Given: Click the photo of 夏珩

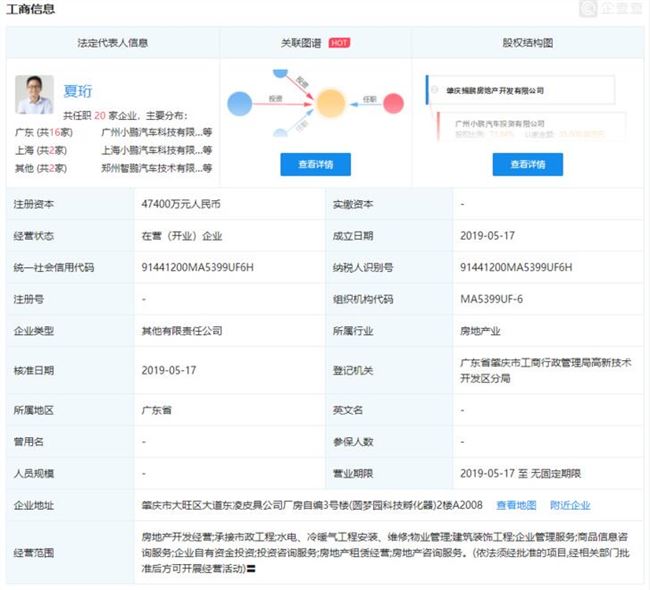Looking at the screenshot, I should pyautogui.click(x=34, y=95).
